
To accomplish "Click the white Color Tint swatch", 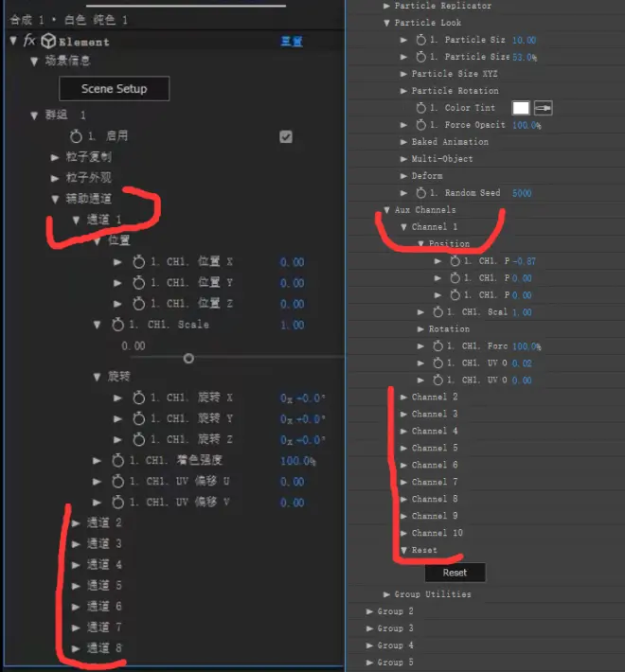I will pyautogui.click(x=521, y=108).
